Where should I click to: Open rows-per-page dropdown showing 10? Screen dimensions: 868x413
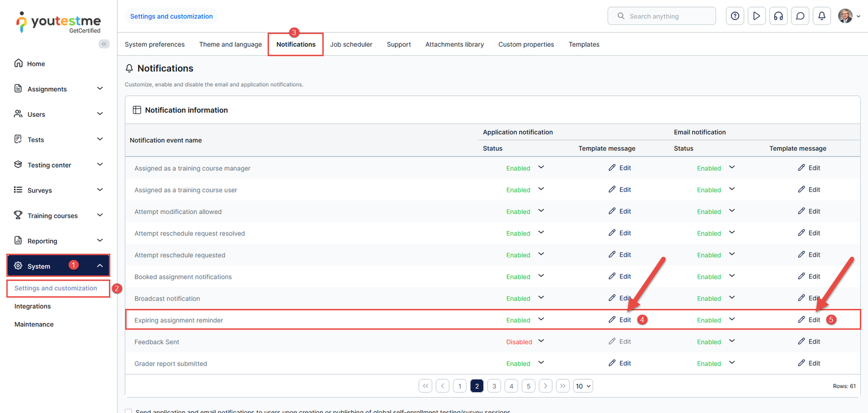click(583, 386)
